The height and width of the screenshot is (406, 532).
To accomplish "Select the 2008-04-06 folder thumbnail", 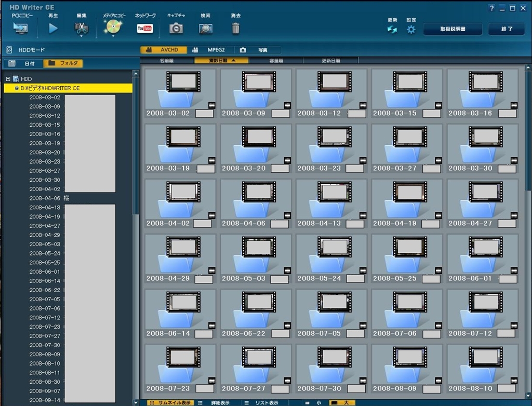I will tap(255, 202).
